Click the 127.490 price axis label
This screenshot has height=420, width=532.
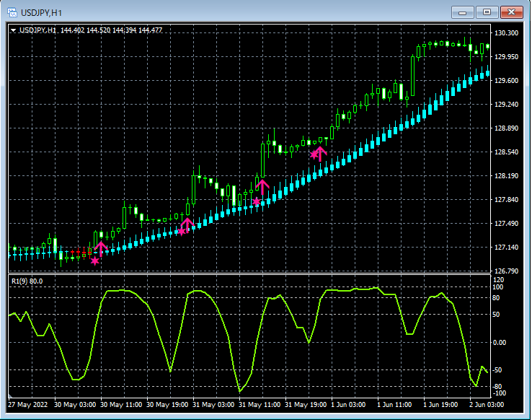(x=506, y=223)
